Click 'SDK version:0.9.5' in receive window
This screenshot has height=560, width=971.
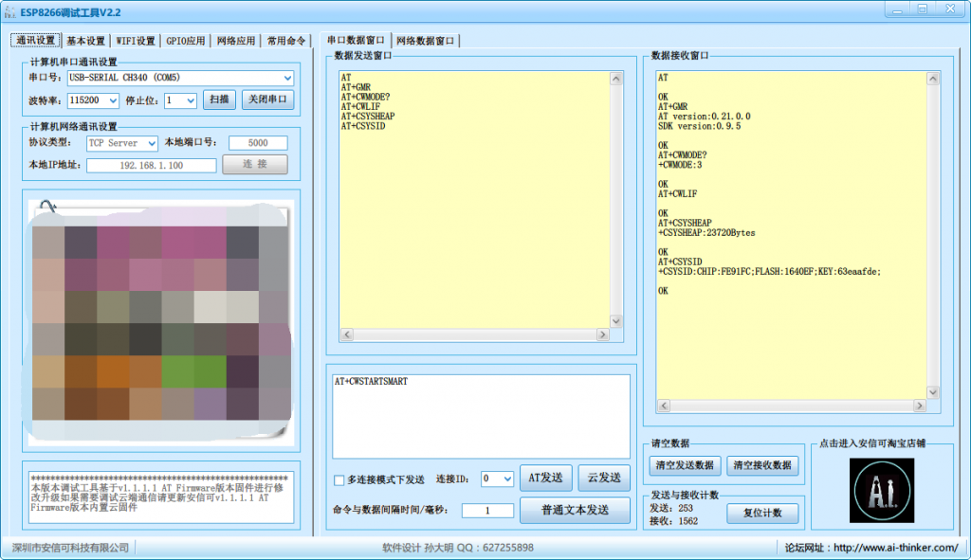point(699,126)
